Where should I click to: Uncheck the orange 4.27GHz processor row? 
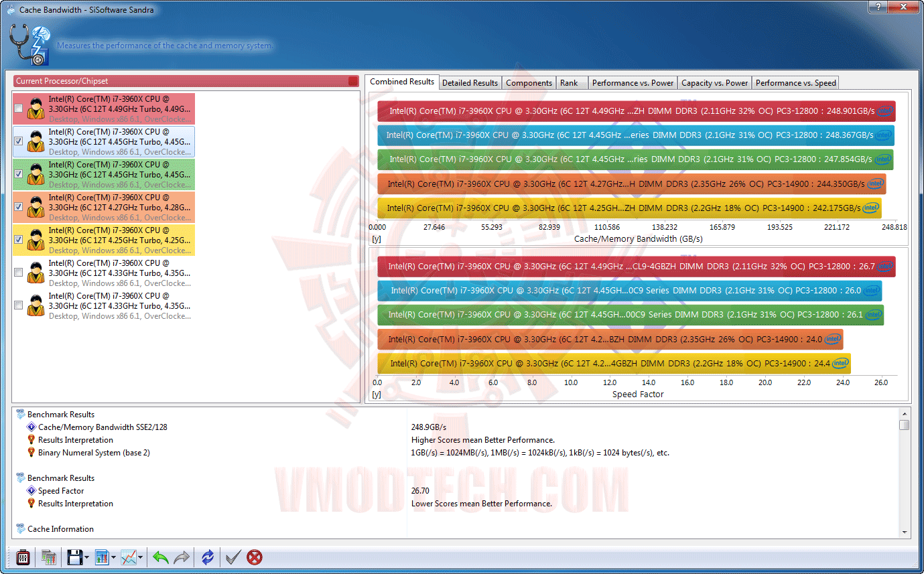[18, 207]
